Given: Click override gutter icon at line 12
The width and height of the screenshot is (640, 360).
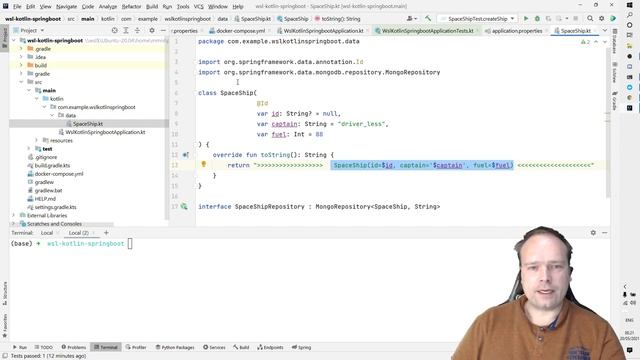Looking at the screenshot, I should pos(185,155).
